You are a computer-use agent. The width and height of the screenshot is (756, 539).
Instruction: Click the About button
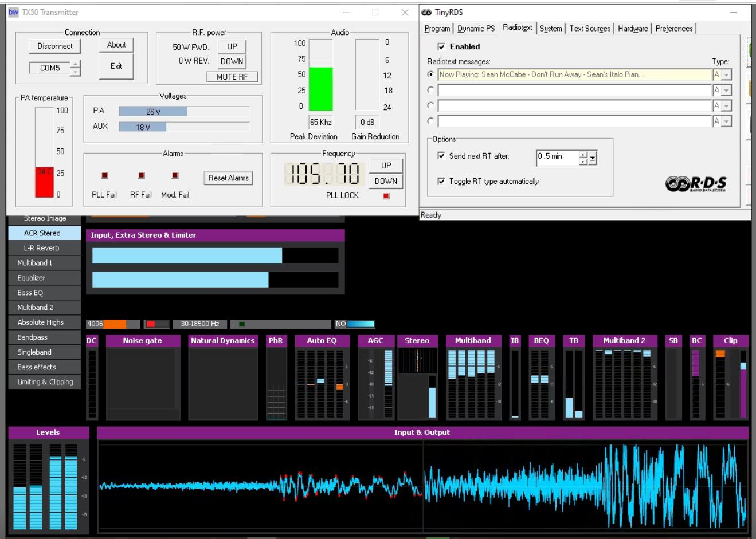[116, 45]
